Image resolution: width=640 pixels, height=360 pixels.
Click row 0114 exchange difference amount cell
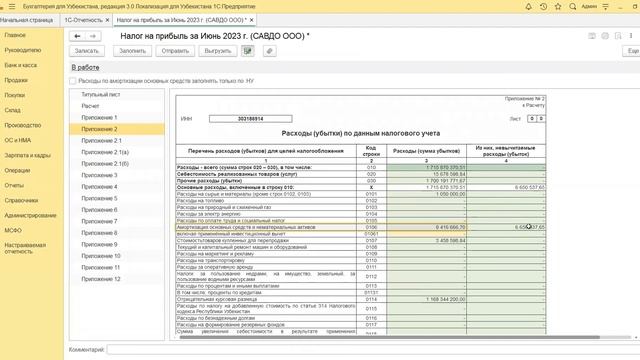[427, 299]
